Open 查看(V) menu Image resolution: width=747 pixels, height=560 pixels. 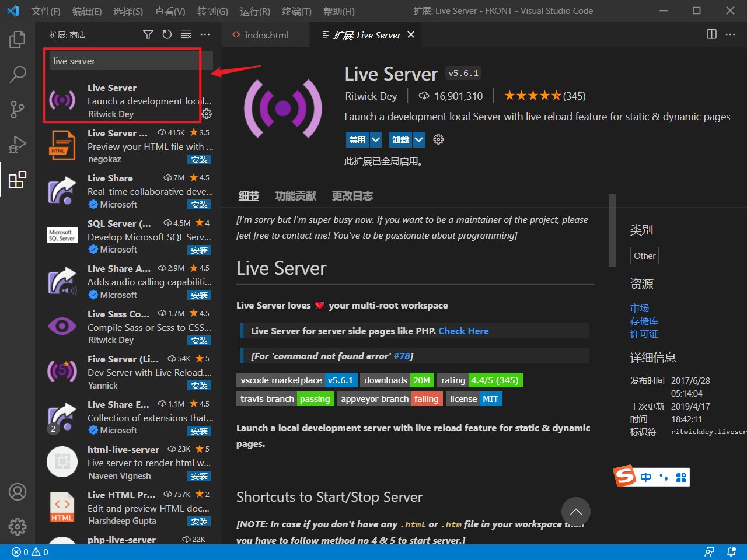pyautogui.click(x=170, y=11)
